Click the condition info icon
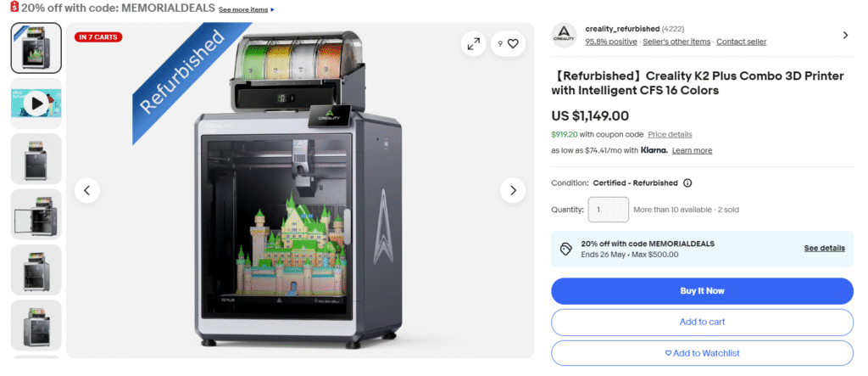868x376 pixels. (x=687, y=183)
